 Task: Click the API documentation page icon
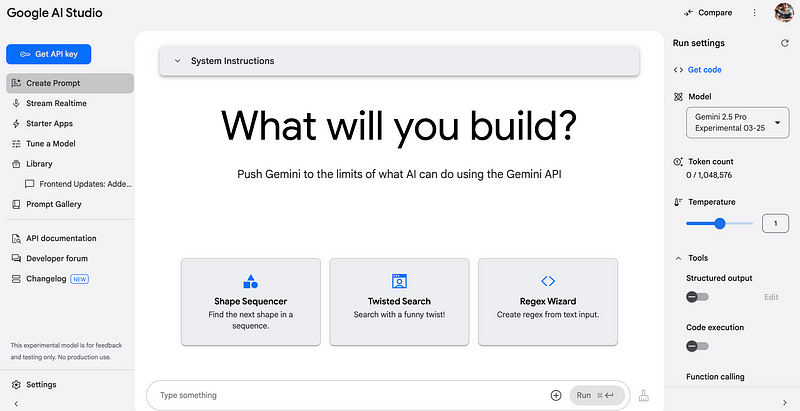(16, 238)
